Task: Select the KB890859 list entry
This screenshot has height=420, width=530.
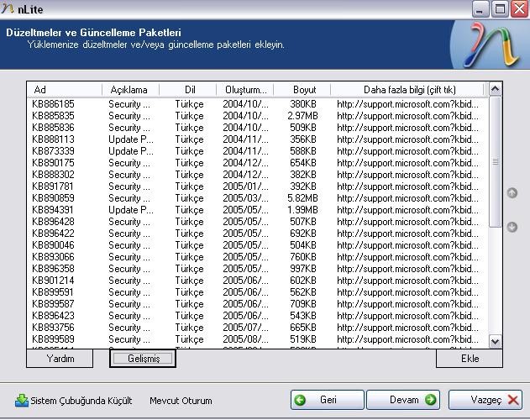Action: coord(53,198)
